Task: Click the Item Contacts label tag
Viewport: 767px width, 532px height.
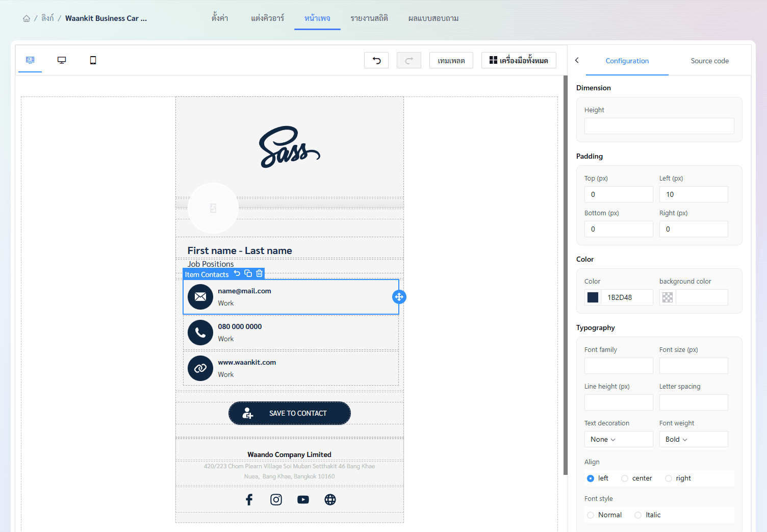Action: (x=207, y=274)
